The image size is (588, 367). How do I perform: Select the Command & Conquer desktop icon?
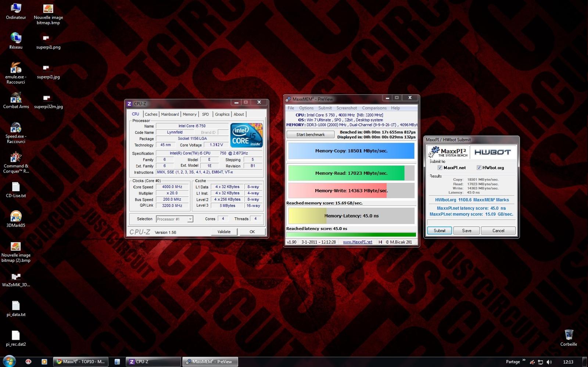16,157
